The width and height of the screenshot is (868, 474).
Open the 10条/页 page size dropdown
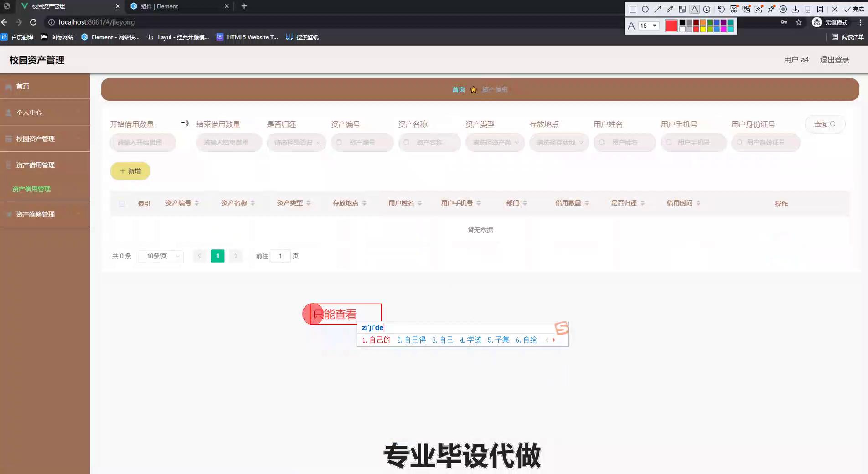click(160, 256)
